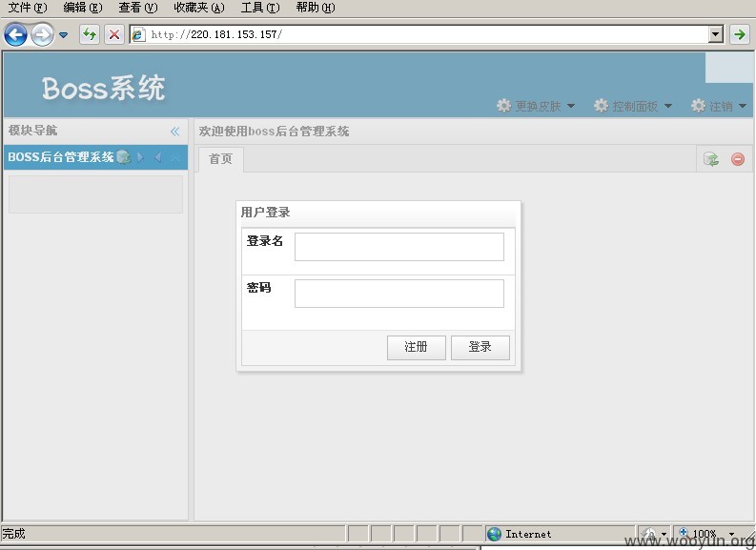Open the 收藏夹(A) menu

click(199, 8)
